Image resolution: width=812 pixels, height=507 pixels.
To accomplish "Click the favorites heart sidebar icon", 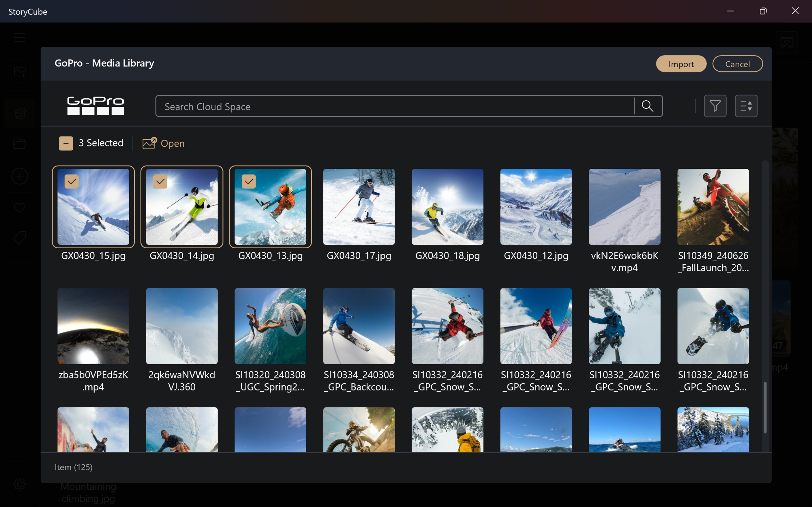I will coord(20,207).
